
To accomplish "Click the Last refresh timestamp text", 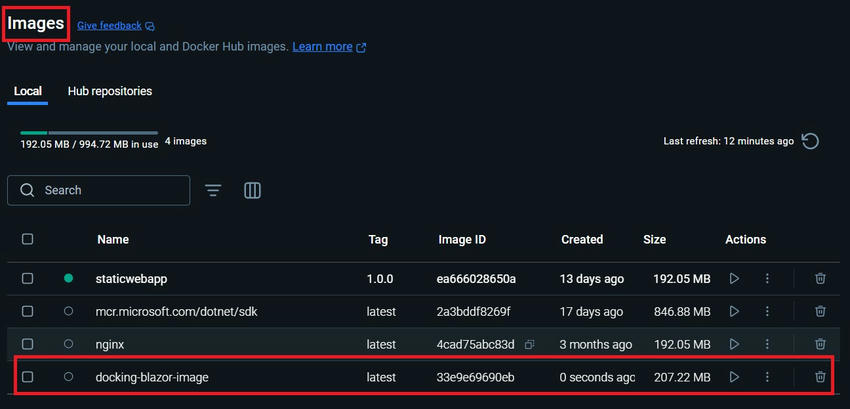I will coord(729,141).
